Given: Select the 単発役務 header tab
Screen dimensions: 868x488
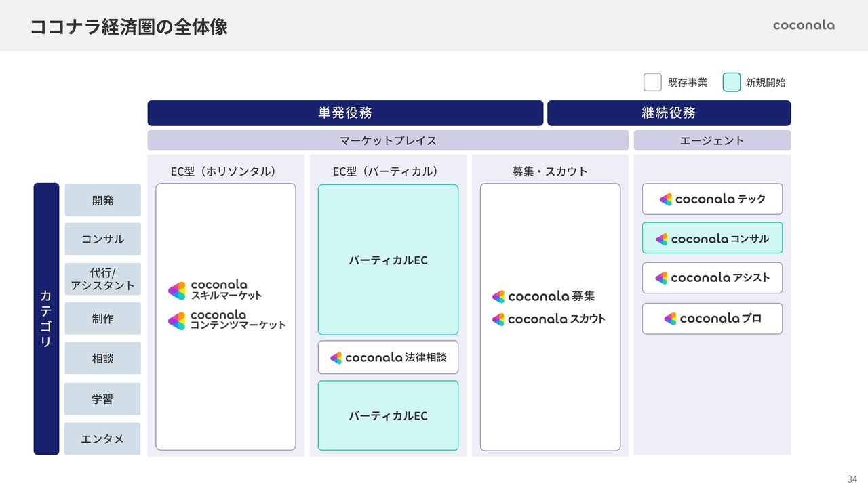Looking at the screenshot, I should (345, 113).
